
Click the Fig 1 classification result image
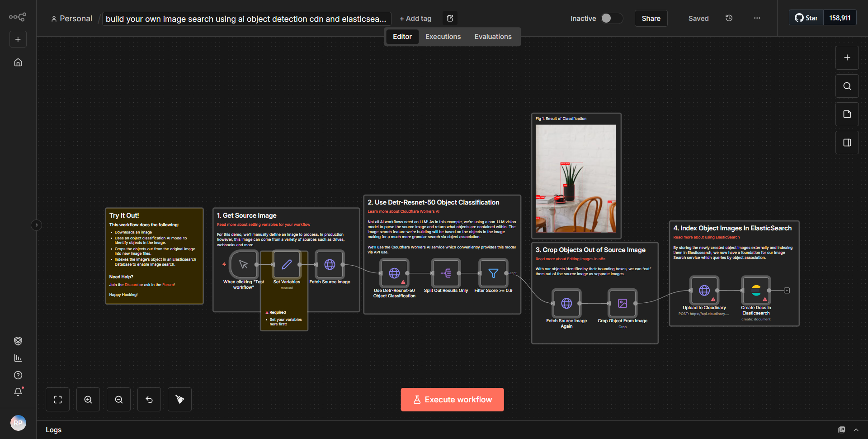[x=576, y=178]
